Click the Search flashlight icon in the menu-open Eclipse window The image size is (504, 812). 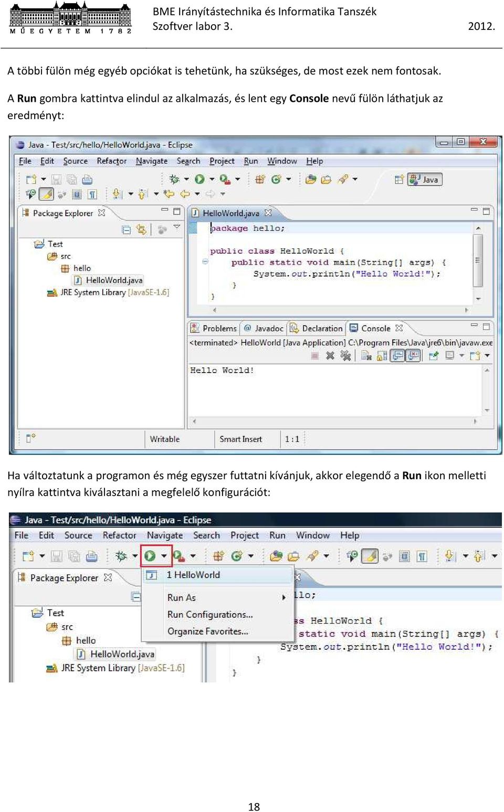pos(313,556)
